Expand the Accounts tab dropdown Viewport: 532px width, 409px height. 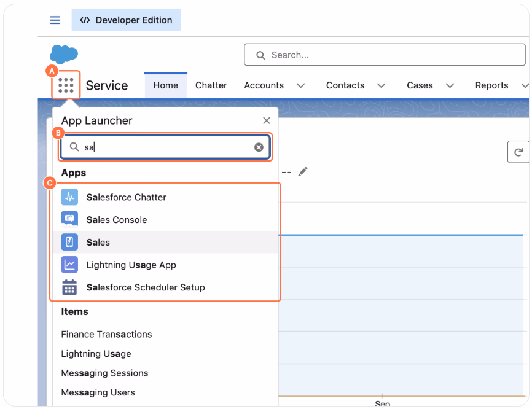click(x=300, y=85)
